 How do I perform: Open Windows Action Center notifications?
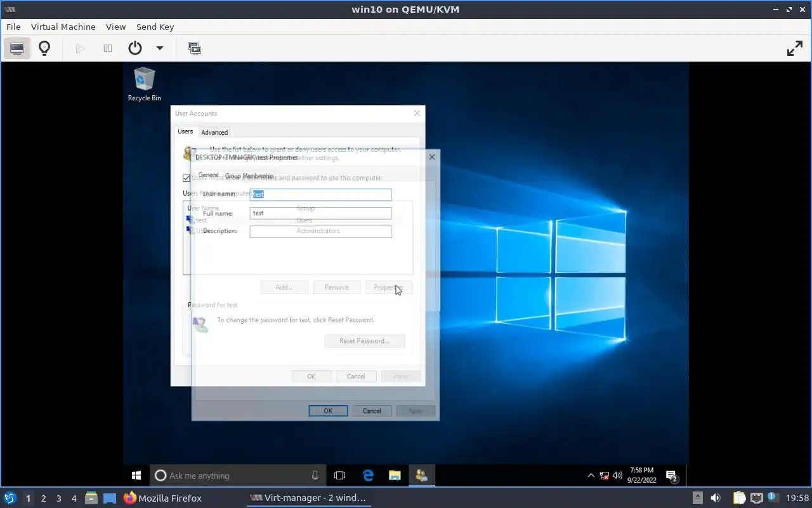coord(672,475)
